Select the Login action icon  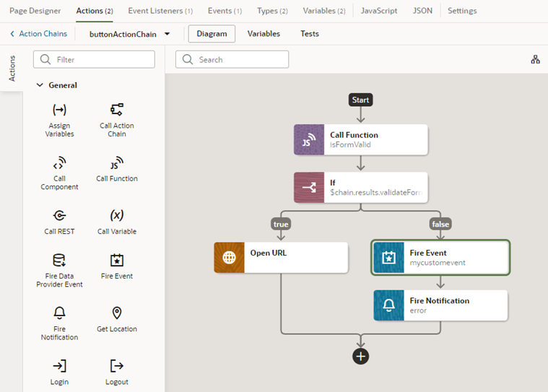pyautogui.click(x=59, y=366)
